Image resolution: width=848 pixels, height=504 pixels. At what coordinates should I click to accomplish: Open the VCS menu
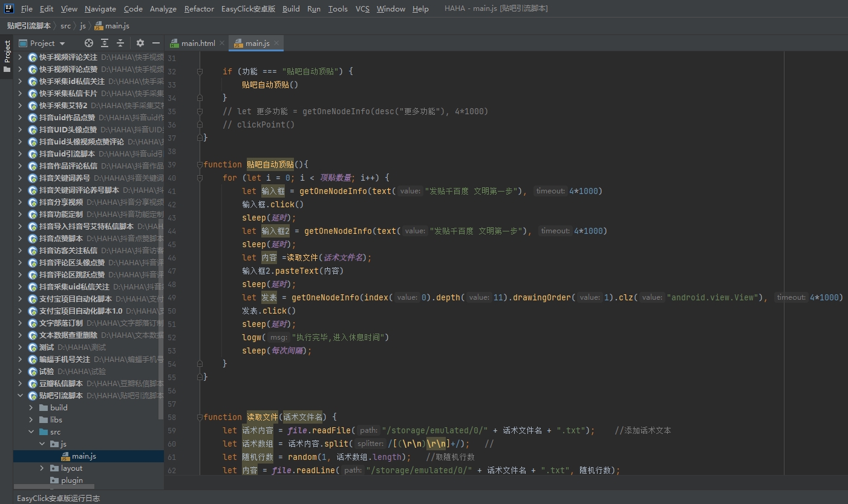(362, 8)
